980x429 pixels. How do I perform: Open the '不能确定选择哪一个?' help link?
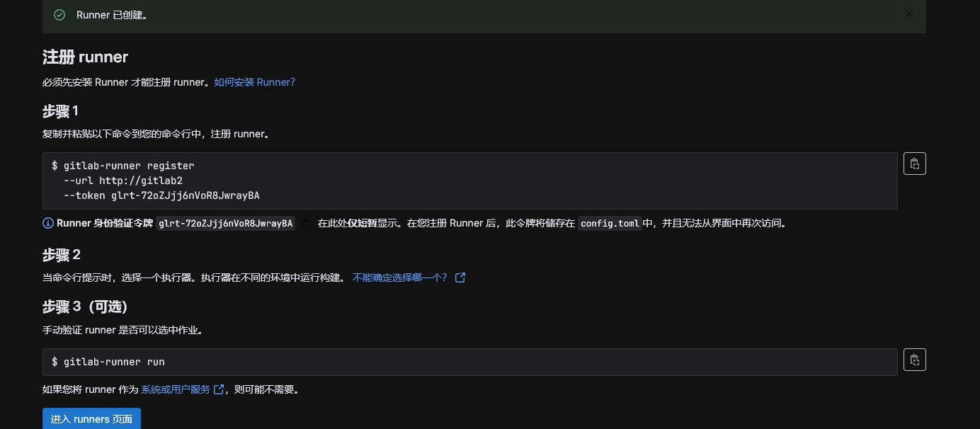(400, 278)
